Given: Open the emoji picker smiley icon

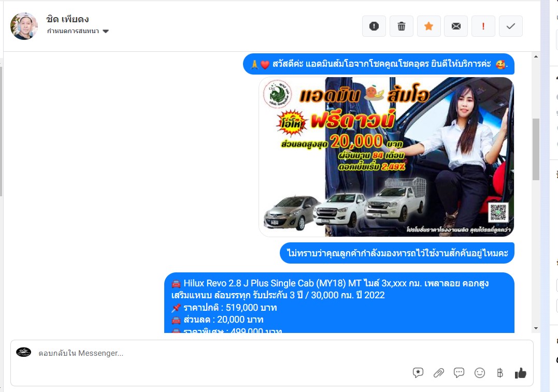Looking at the screenshot, I should pyautogui.click(x=480, y=373).
